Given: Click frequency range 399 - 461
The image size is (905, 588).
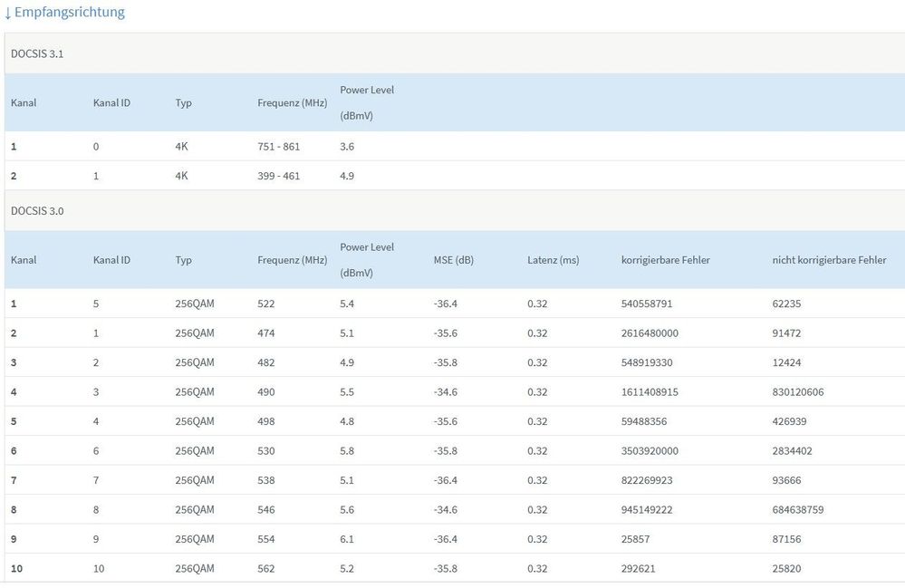Looking at the screenshot, I should click(x=279, y=176).
